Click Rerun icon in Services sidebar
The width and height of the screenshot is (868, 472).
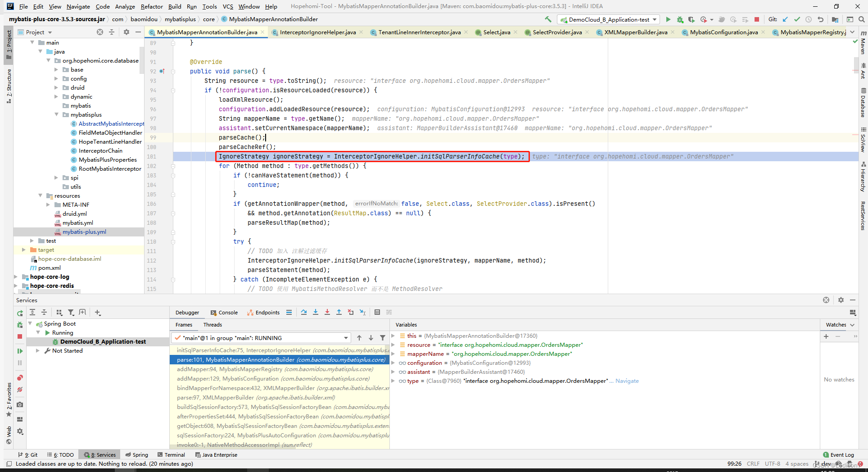[x=20, y=313]
